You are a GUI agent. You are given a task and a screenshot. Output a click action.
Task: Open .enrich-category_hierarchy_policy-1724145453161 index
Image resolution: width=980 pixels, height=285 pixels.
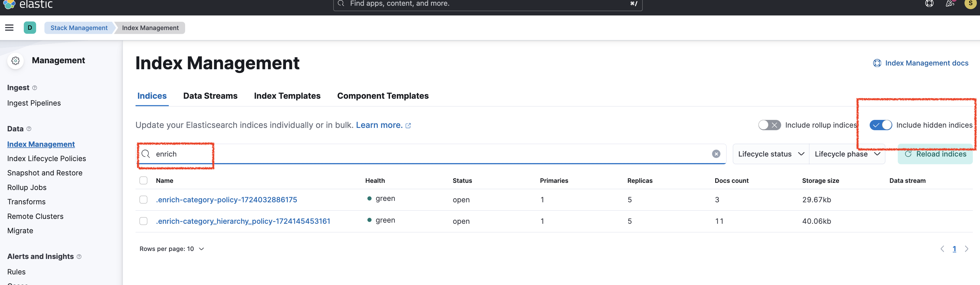coord(243,221)
